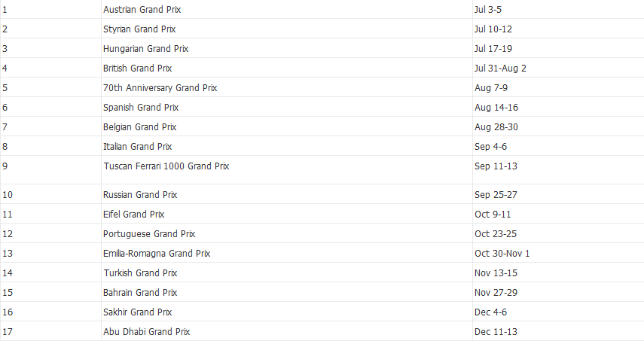
Task: Click the Austrian Grand Prix cell
Action: (x=142, y=10)
